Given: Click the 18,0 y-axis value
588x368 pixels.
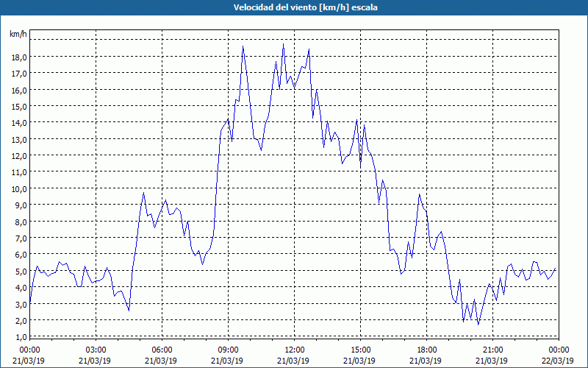Looking at the screenshot, I should (19, 57).
